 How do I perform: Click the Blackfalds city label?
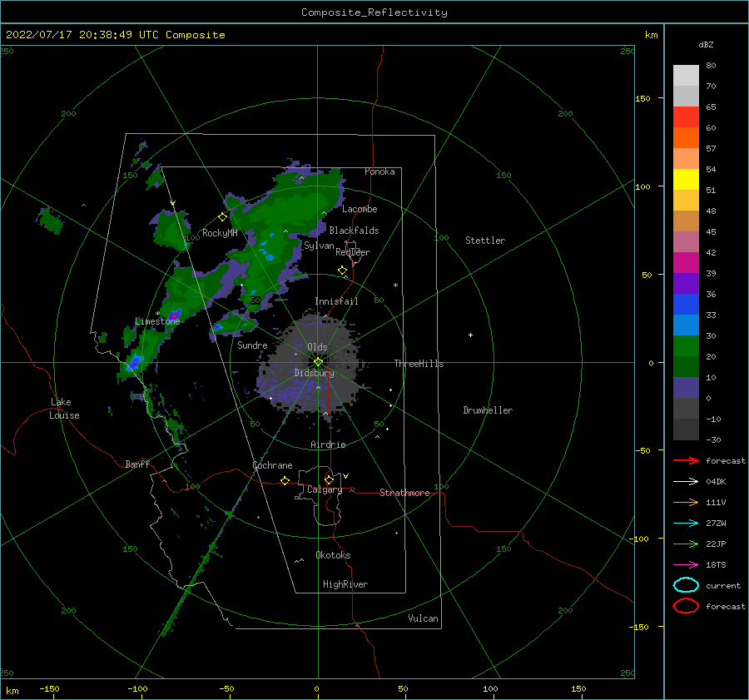pos(354,231)
